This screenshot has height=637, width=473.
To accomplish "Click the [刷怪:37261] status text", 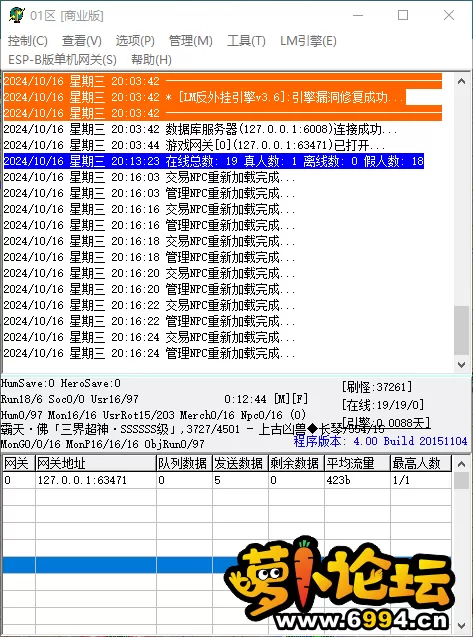I will 377,387.
